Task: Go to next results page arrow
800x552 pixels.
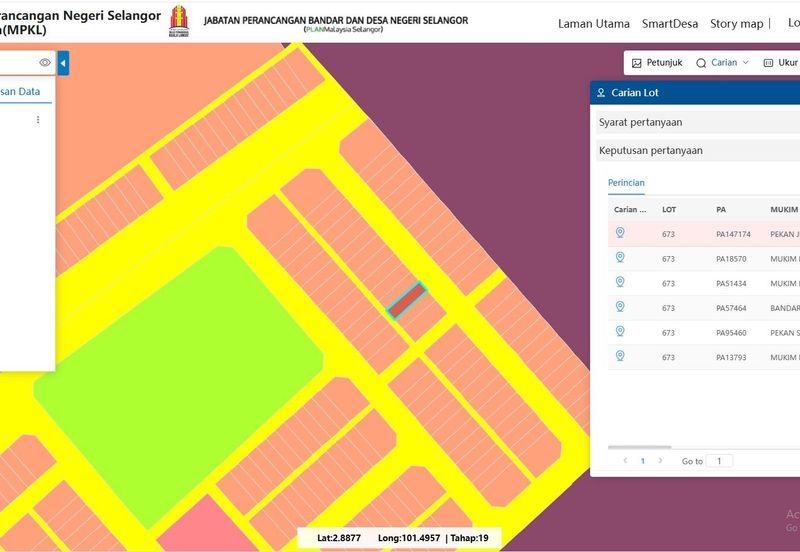Action: click(x=660, y=461)
